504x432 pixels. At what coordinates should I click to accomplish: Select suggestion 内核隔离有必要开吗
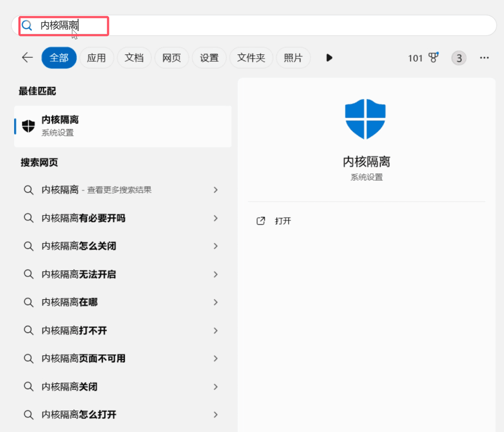click(123, 218)
